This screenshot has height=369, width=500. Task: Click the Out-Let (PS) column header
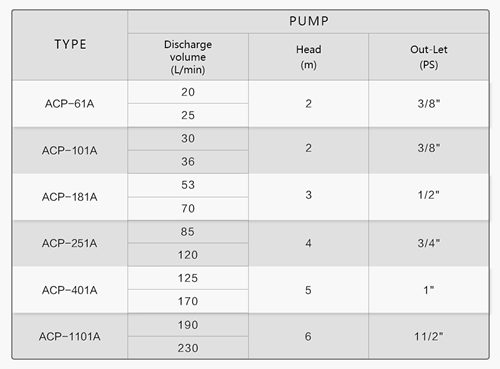point(429,57)
